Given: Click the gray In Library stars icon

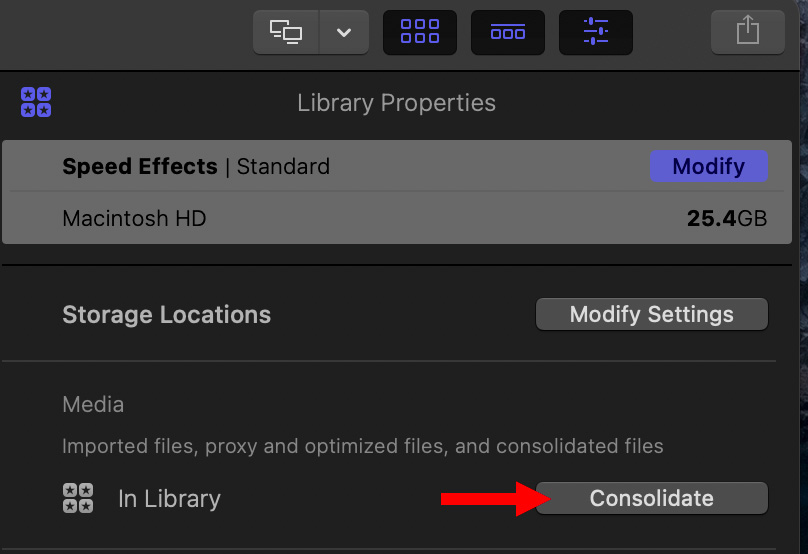Looking at the screenshot, I should coord(78,498).
